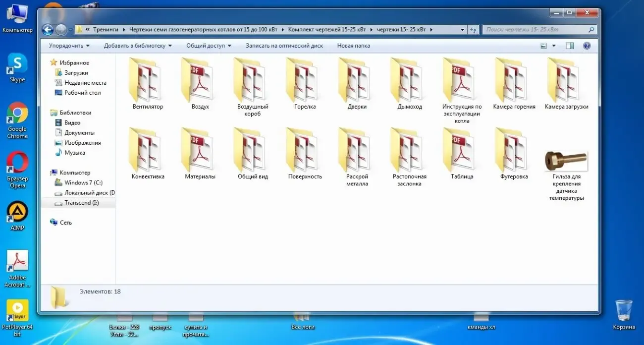Click Записать на оптический диск

pos(284,46)
